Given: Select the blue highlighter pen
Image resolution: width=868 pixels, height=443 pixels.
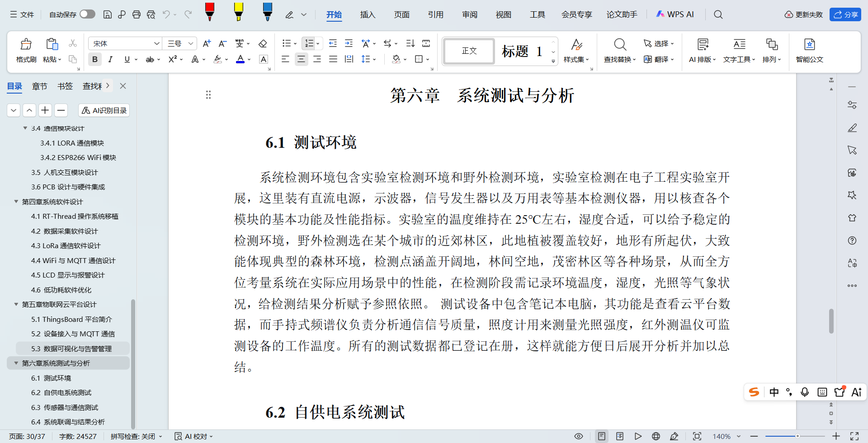Looking at the screenshot, I should tap(267, 12).
